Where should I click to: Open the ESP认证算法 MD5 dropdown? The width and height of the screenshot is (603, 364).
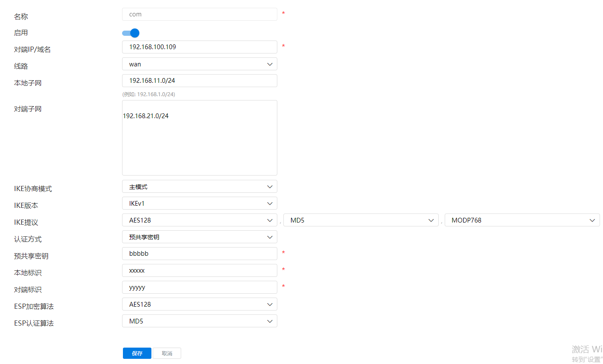coord(199,321)
